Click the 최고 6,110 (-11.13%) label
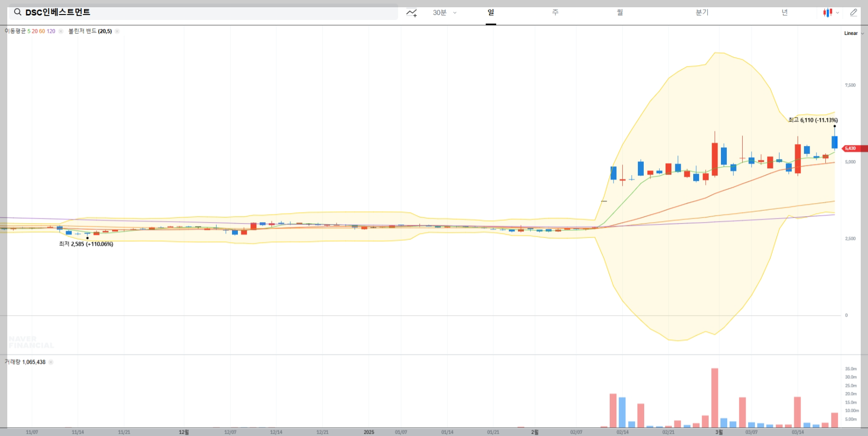This screenshot has width=868, height=436. point(813,120)
